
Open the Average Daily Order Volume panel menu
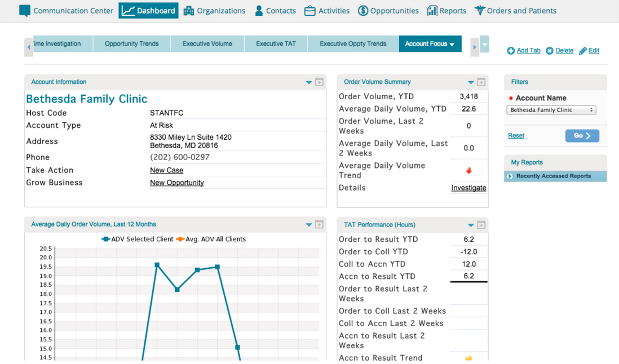(309, 225)
